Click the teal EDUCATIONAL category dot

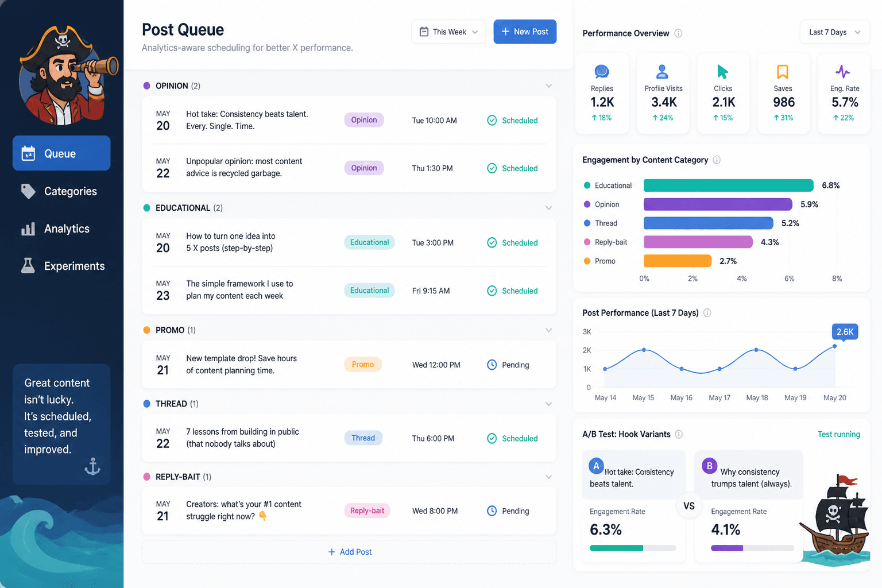tap(146, 208)
